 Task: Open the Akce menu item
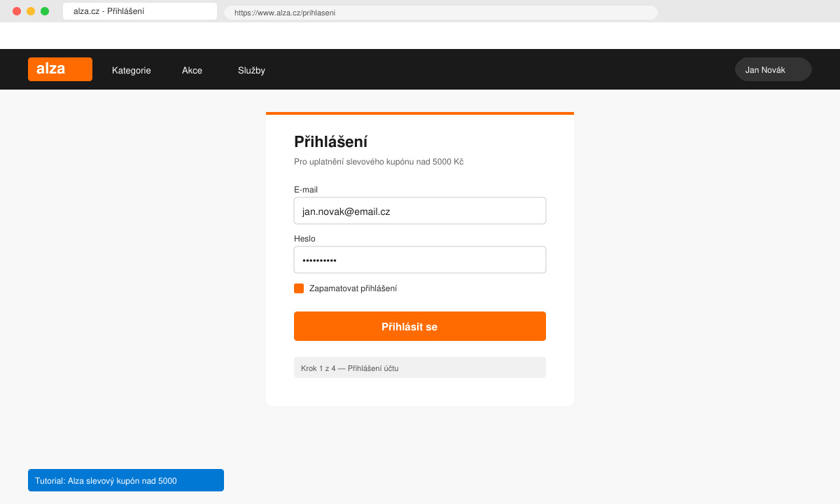coord(192,70)
